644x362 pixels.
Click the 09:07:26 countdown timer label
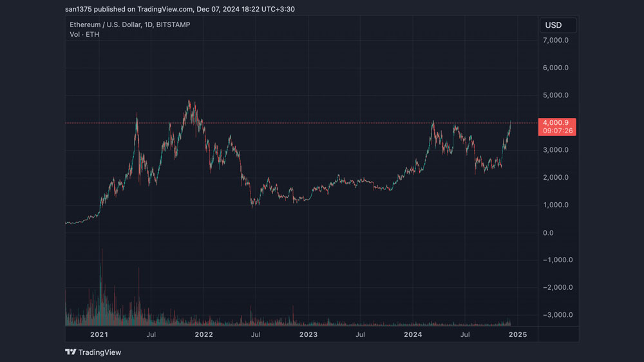557,131
